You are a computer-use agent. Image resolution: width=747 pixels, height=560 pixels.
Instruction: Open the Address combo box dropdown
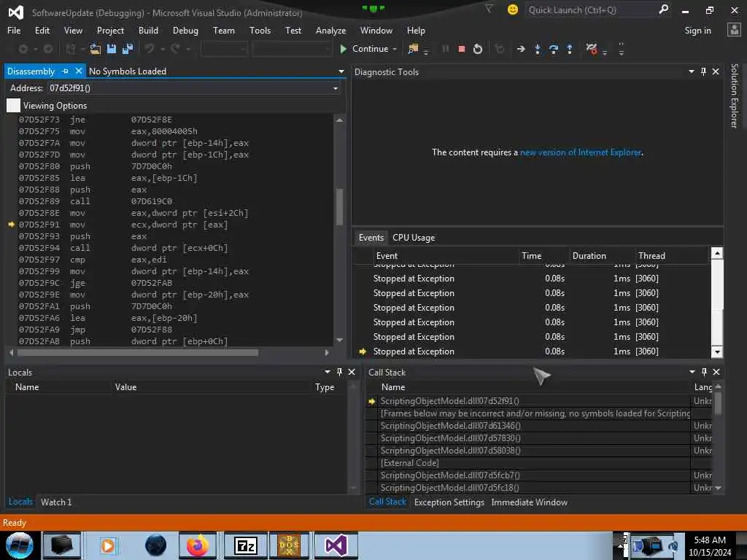click(x=336, y=88)
